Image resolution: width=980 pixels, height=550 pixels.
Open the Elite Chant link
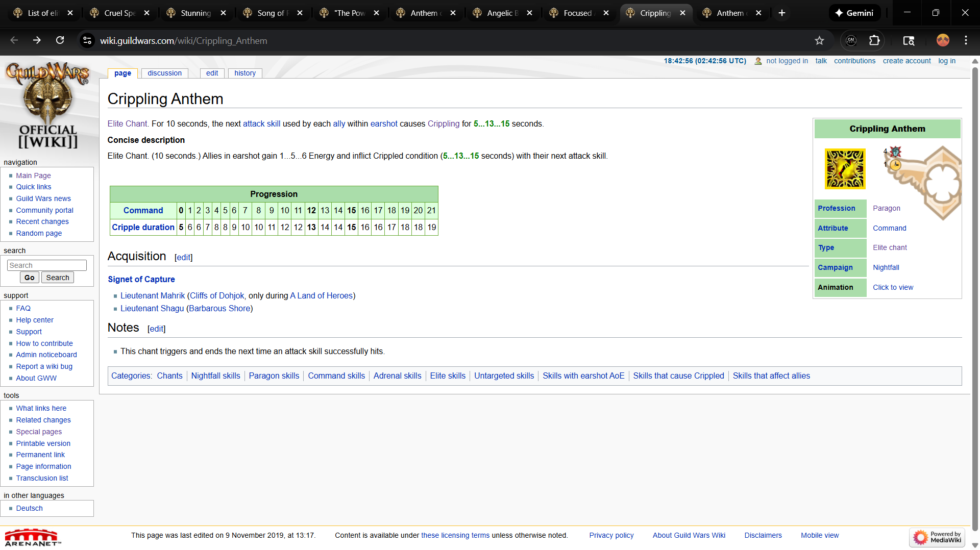(127, 123)
